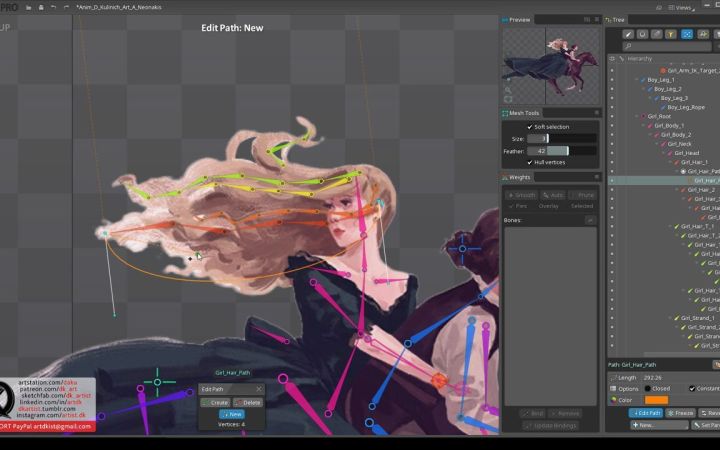Toggle visibility dot for Girl_Root
The image size is (720, 450).
[612, 116]
